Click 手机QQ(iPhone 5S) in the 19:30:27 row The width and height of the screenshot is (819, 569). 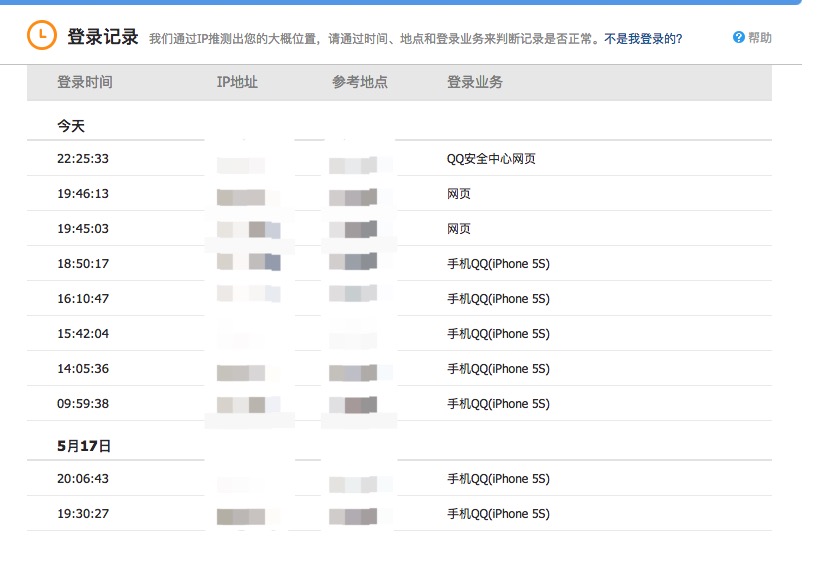498,514
